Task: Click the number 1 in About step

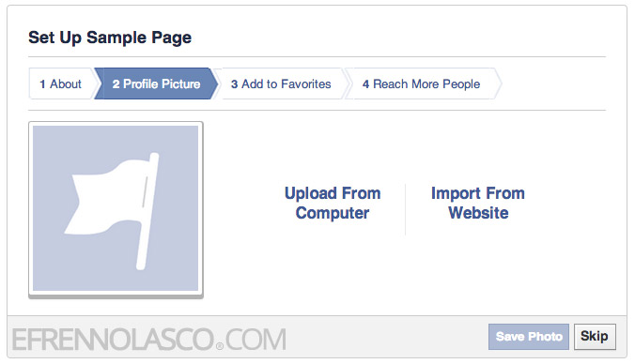Action: coord(42,84)
